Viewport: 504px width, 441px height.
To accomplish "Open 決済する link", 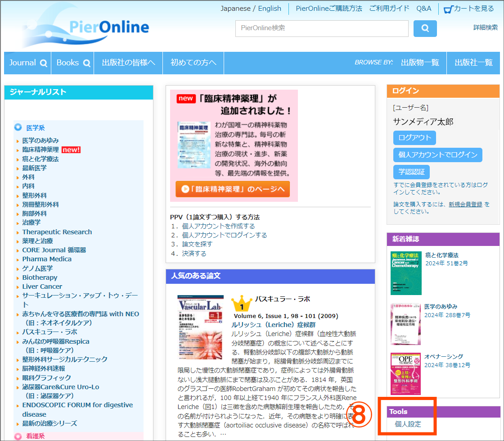I will point(194,254).
